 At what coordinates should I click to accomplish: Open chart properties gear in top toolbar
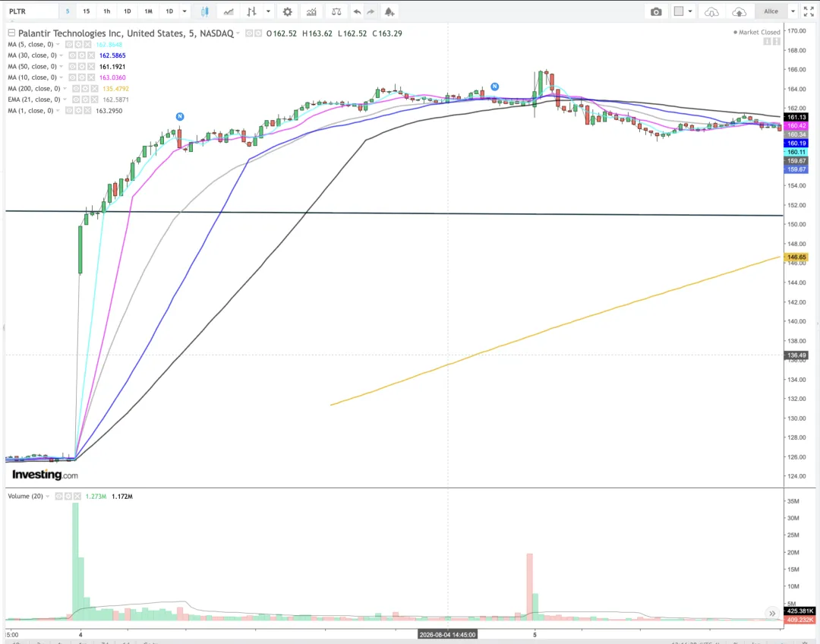coord(287,11)
